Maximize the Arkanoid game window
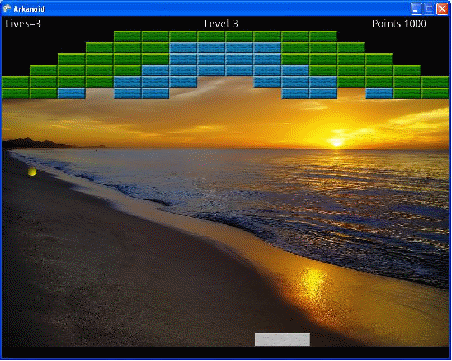Screen dimensions: 452x361 click(x=429, y=9)
